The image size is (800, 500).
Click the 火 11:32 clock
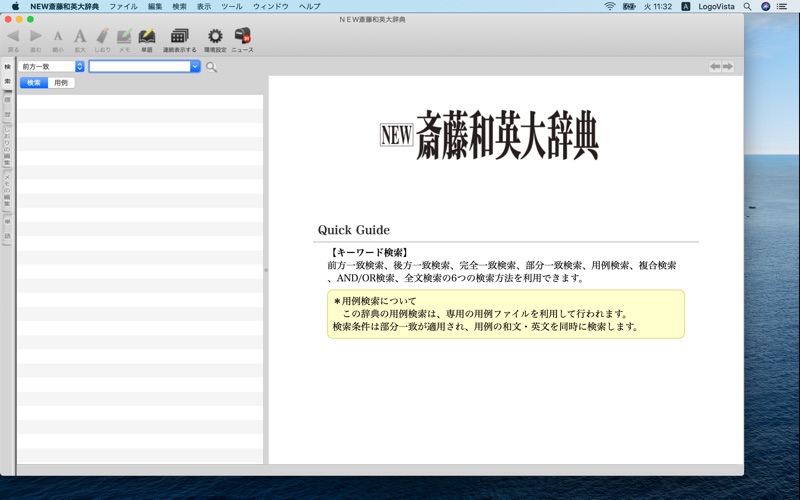[x=658, y=6]
